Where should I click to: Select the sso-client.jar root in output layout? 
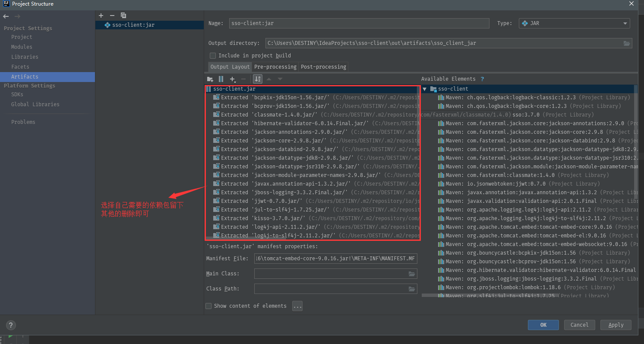point(313,89)
